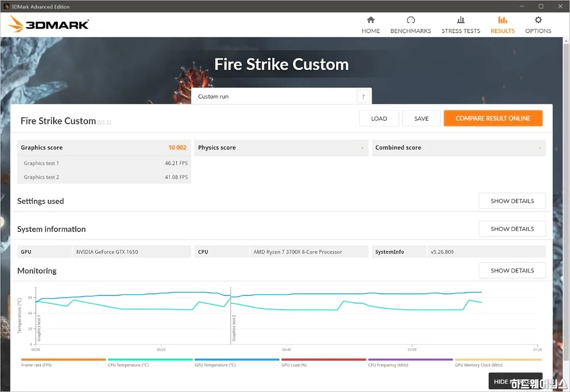Show details for Settings used

click(512, 200)
